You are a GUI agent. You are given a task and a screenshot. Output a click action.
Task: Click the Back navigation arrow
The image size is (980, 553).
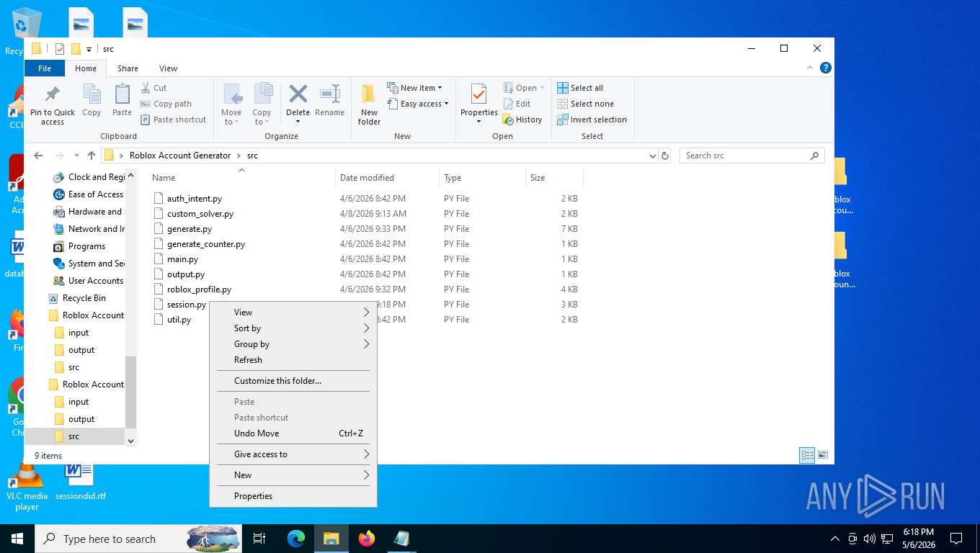pyautogui.click(x=38, y=156)
